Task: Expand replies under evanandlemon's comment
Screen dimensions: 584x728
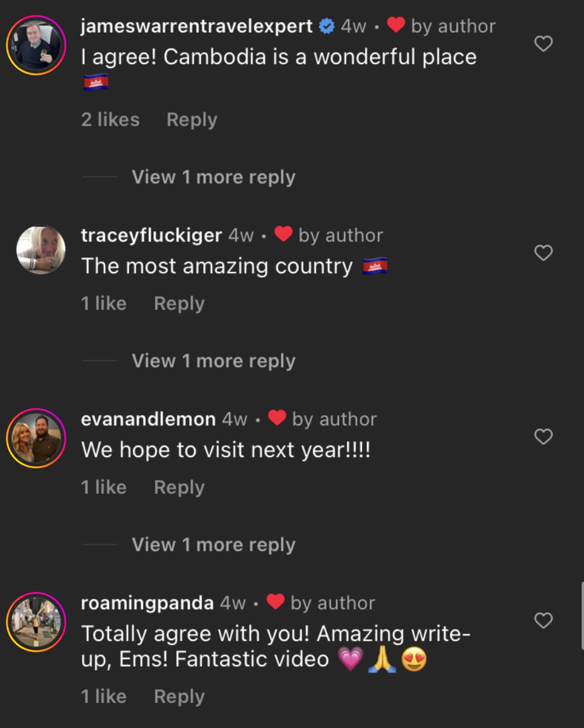Action: tap(213, 545)
